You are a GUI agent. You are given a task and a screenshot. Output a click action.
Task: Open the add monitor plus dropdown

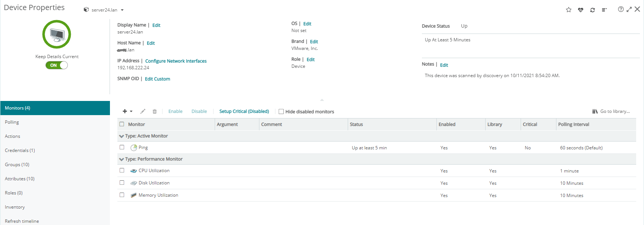pos(127,111)
